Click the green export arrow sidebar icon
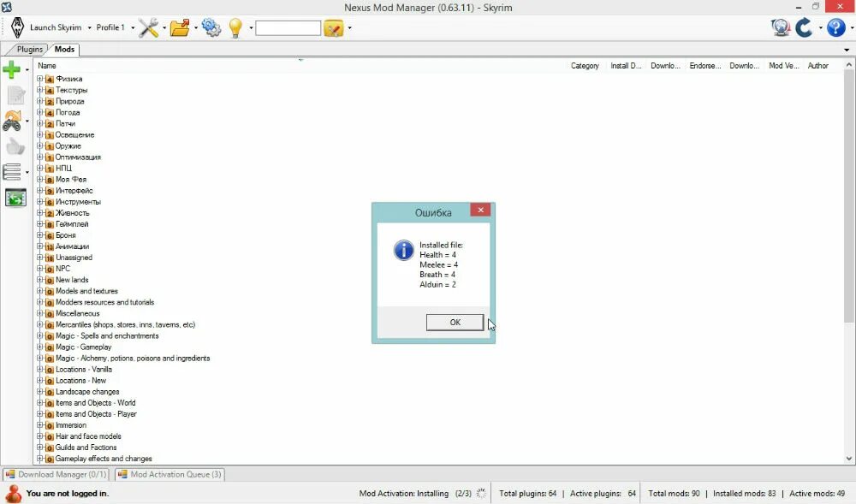This screenshot has width=856, height=504. click(15, 198)
